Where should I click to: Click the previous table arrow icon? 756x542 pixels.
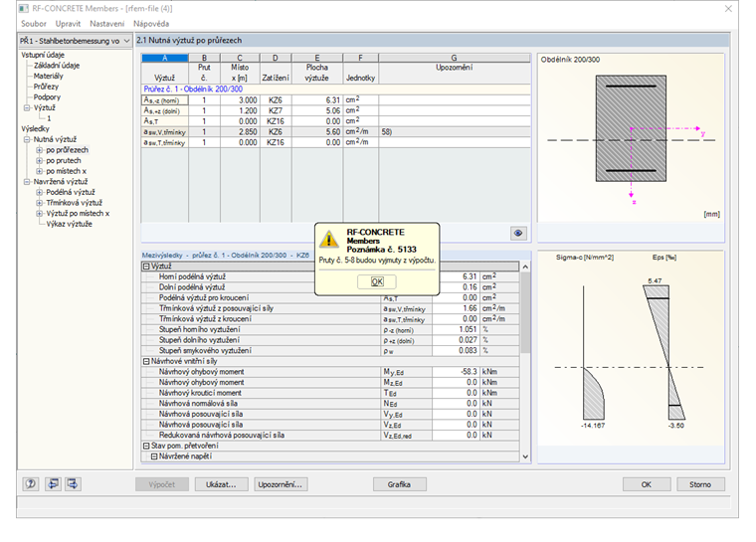(x=52, y=484)
